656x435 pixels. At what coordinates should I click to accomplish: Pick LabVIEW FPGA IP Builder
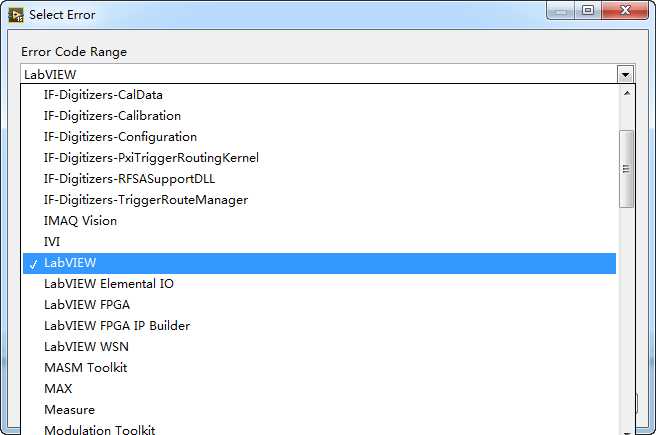[319, 326]
